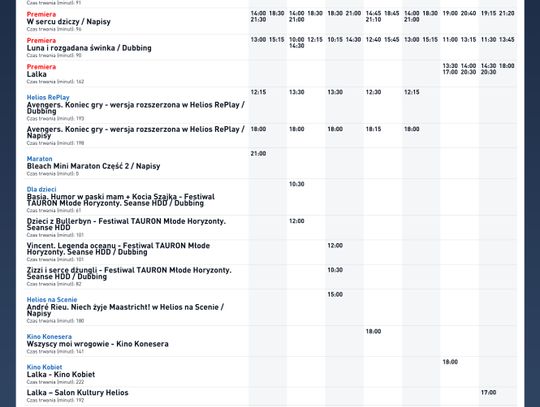Select the 18:00 Lalka - Kino Kobiet showtime
540x407 pixels.
click(450, 362)
